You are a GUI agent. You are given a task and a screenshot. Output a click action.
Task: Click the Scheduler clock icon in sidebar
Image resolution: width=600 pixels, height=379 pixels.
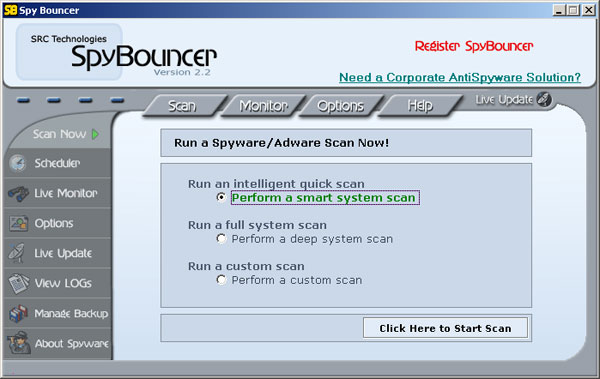point(18,163)
